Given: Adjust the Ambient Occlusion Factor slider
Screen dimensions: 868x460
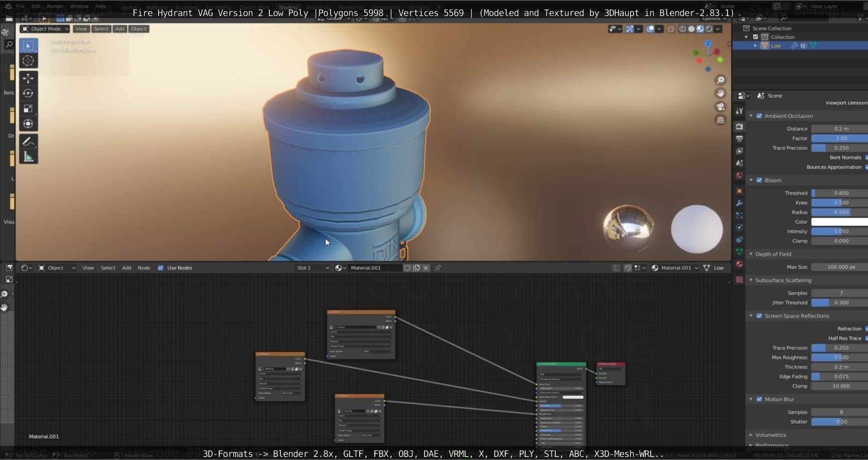Looking at the screenshot, I should point(839,138).
